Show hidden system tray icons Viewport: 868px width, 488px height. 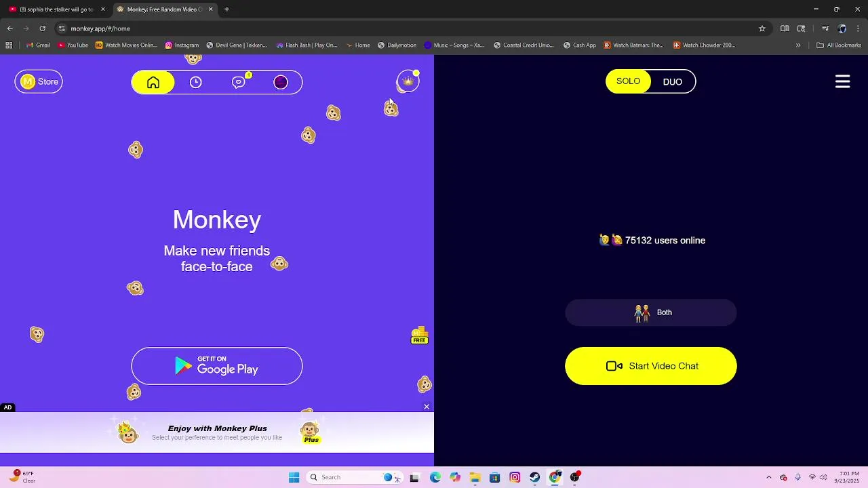pyautogui.click(x=768, y=477)
